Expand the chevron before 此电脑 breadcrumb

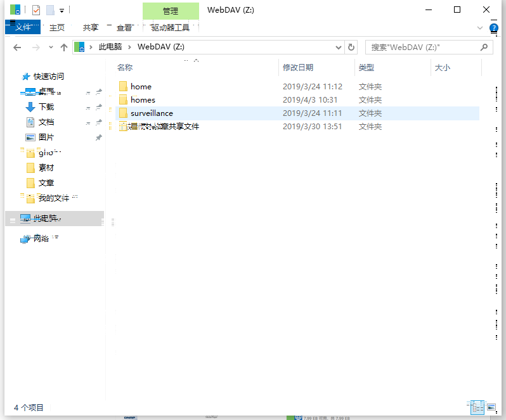click(91, 48)
